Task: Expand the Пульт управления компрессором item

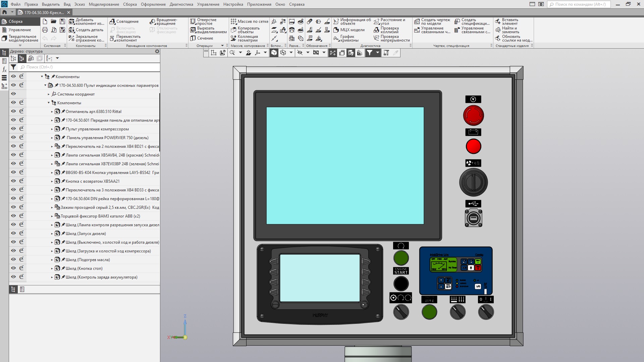Action: (x=52, y=129)
